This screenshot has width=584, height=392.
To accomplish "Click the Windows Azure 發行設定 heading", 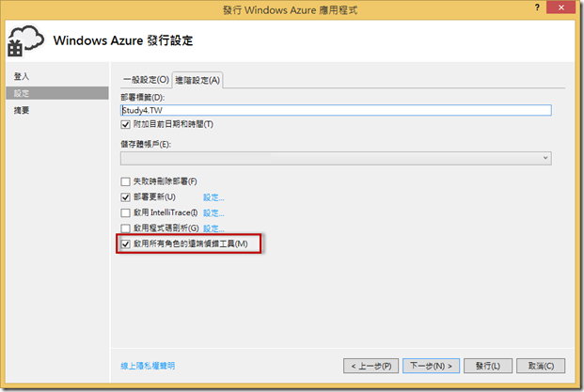I will coord(123,40).
